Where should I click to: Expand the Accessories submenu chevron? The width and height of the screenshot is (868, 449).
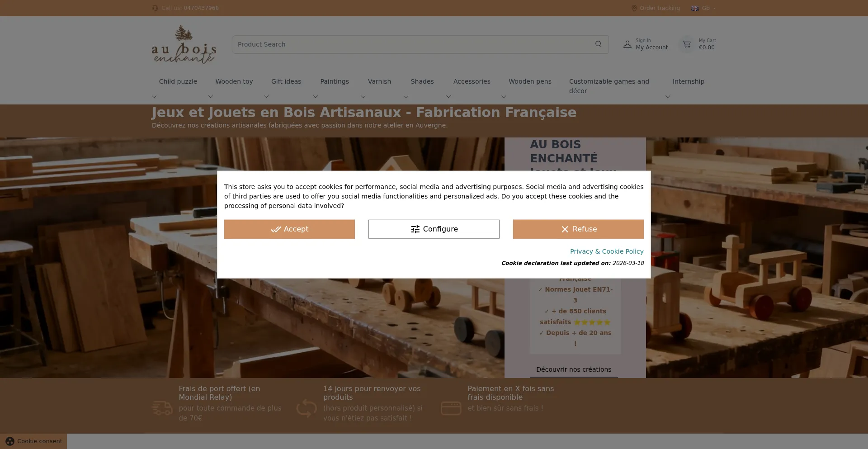(x=448, y=97)
